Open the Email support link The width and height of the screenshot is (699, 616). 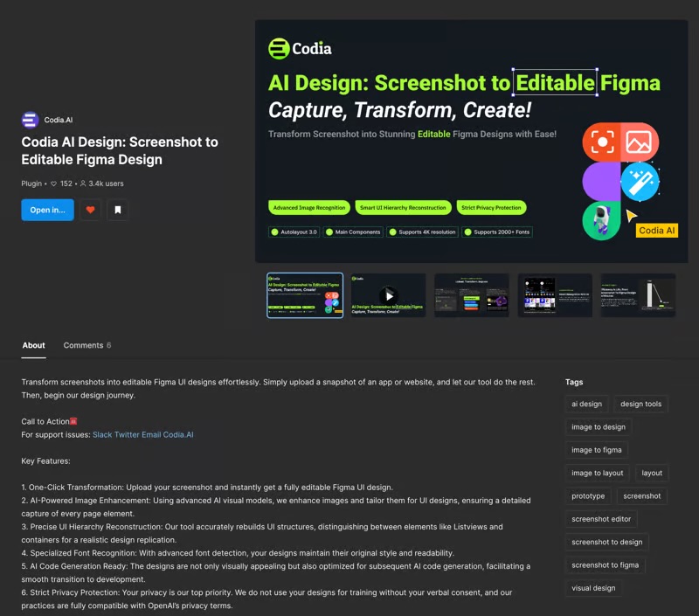151,434
